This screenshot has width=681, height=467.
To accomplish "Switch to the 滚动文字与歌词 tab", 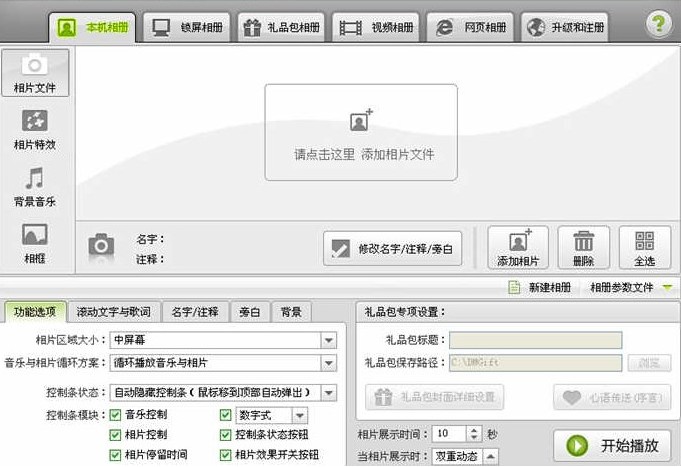I will pos(114,311).
